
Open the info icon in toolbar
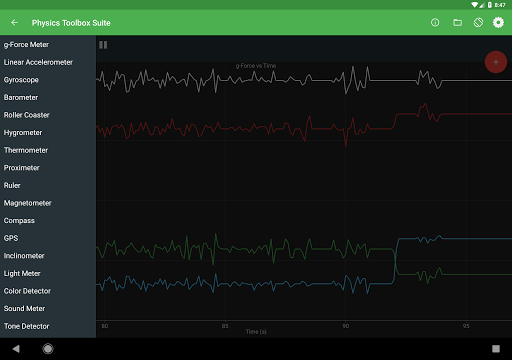[435, 23]
